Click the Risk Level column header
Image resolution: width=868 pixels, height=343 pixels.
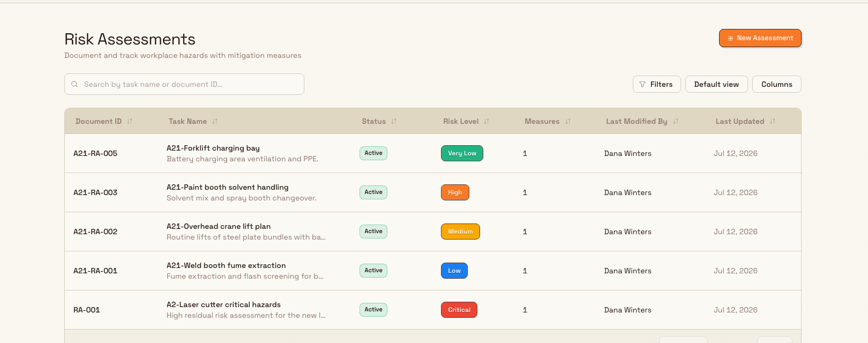point(461,121)
